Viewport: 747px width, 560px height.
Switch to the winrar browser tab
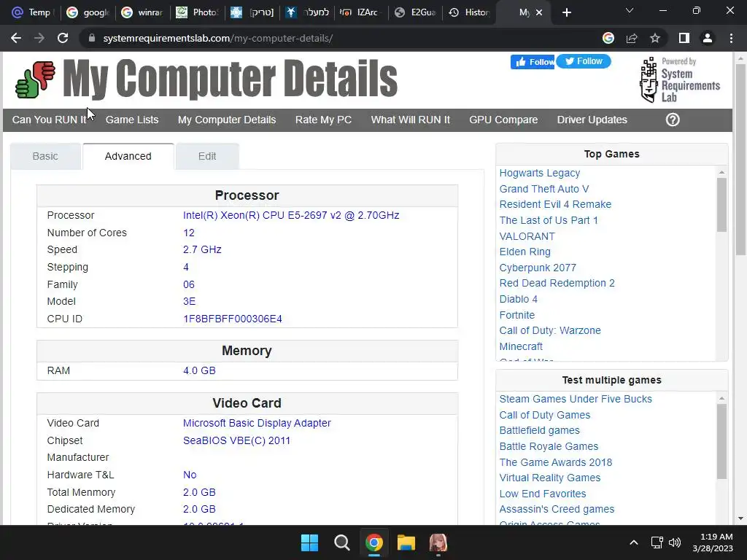pos(142,12)
